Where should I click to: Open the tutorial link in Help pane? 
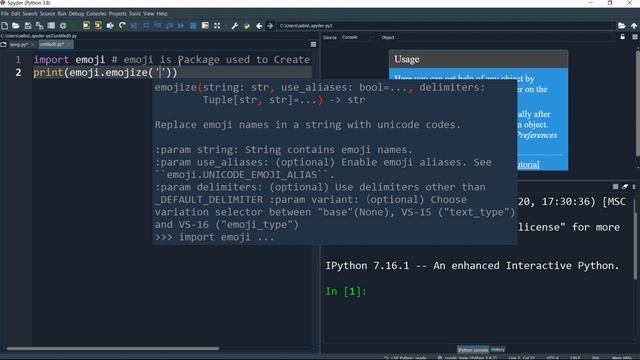click(529, 164)
